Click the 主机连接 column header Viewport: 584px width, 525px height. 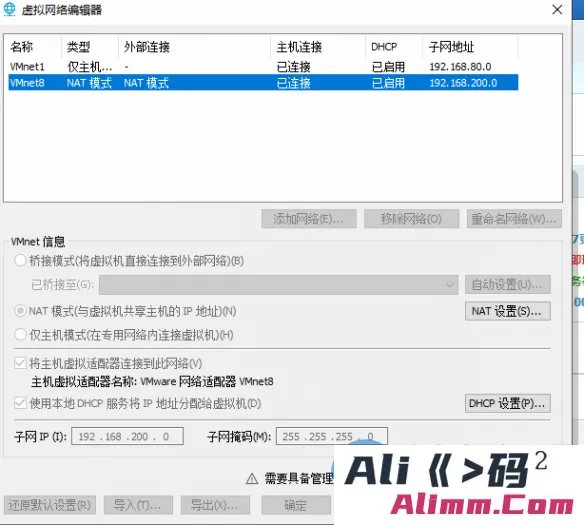[299, 47]
